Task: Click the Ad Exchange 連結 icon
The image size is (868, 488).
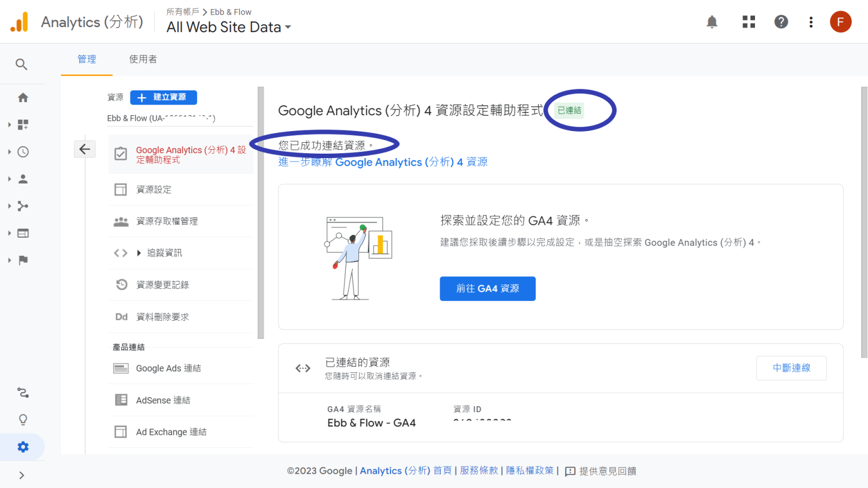Action: 121,432
